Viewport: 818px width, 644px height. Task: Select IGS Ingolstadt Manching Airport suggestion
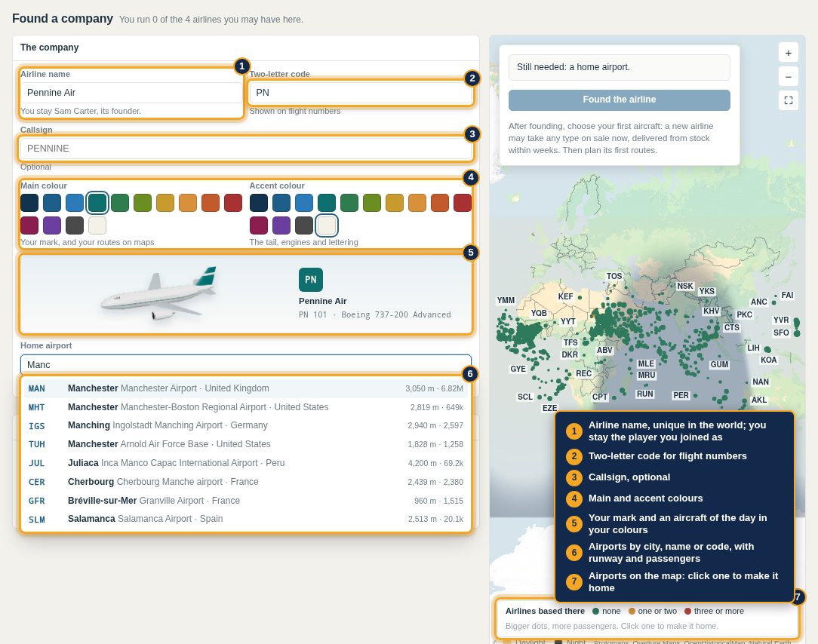pyautogui.click(x=246, y=425)
